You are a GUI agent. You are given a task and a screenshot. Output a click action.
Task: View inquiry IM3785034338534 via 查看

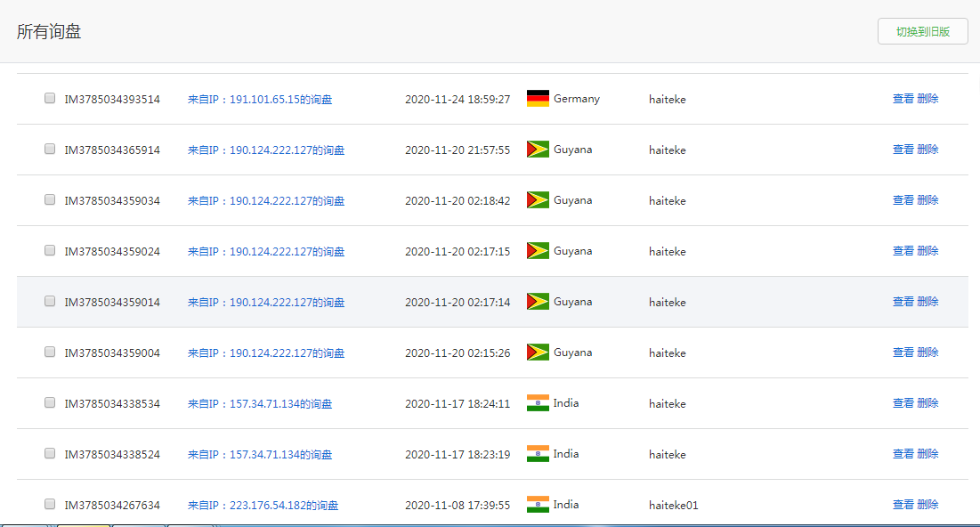pos(903,403)
